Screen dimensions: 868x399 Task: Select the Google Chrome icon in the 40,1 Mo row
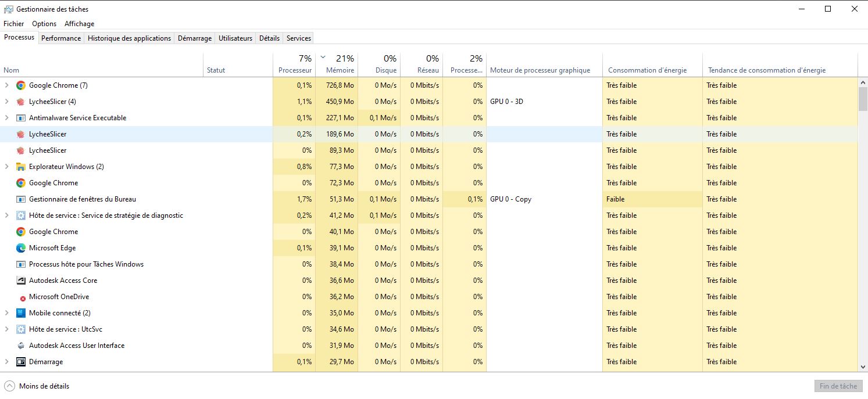click(x=20, y=232)
